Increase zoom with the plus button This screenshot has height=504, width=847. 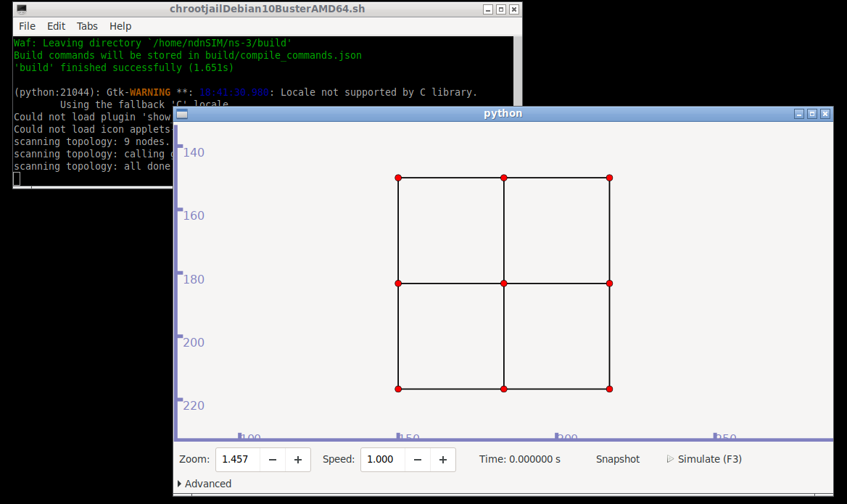point(297,460)
